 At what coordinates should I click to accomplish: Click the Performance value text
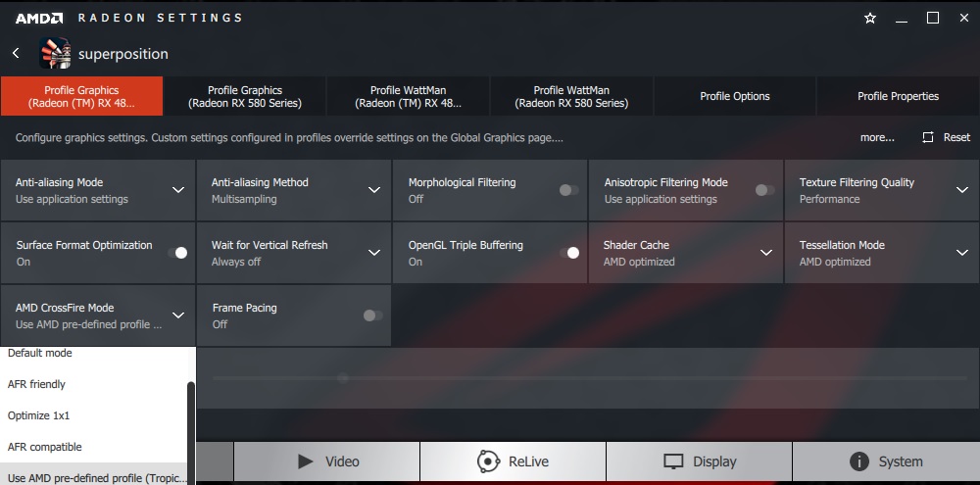click(x=829, y=199)
